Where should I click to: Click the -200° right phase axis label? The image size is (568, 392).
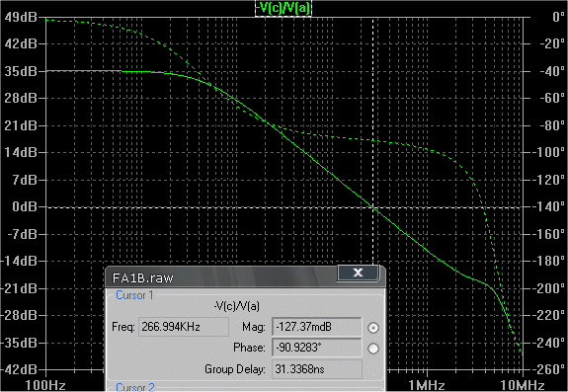549,288
